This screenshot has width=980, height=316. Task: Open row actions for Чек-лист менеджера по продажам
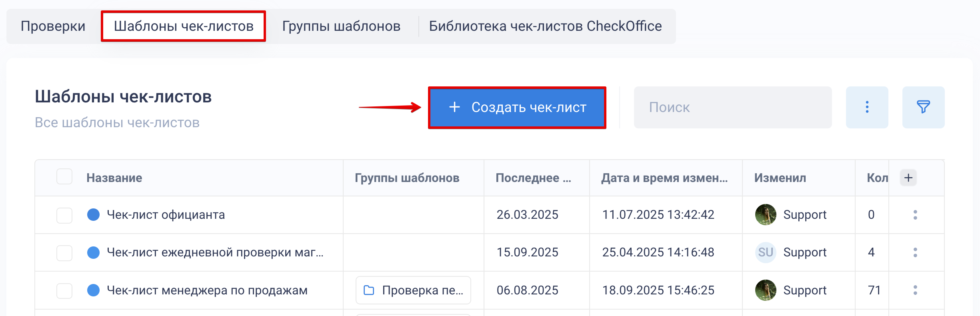[915, 290]
